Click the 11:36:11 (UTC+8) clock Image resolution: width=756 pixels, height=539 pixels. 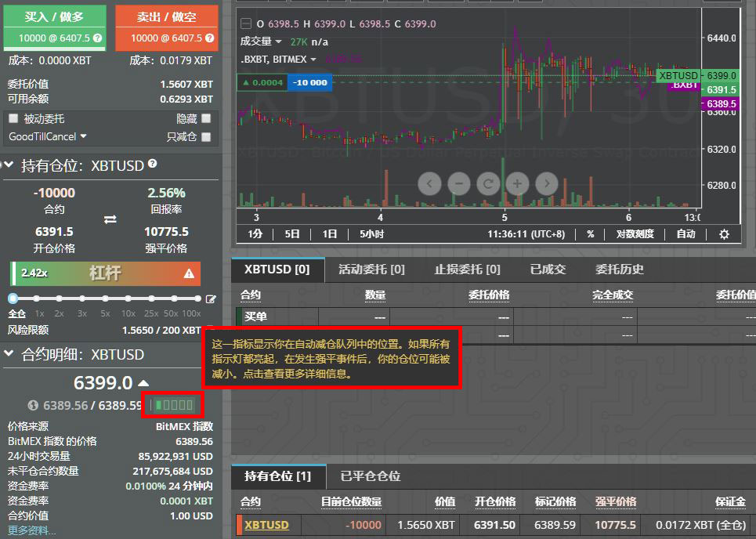[526, 234]
